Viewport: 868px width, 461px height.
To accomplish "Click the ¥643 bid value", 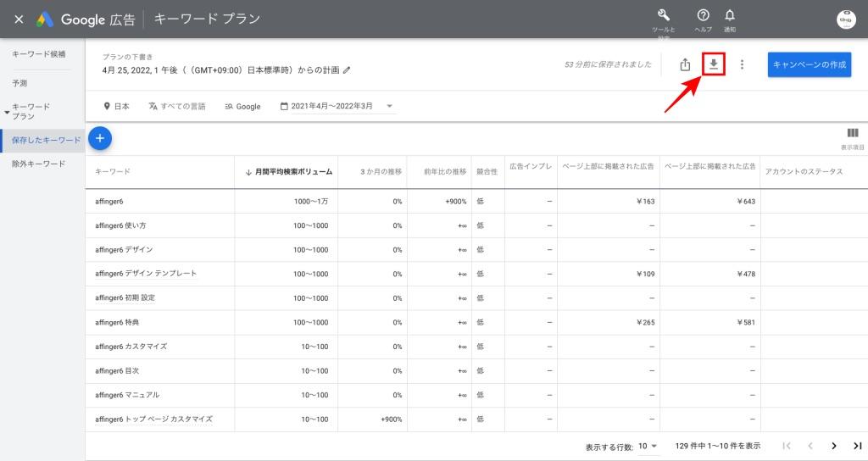I will 746,202.
